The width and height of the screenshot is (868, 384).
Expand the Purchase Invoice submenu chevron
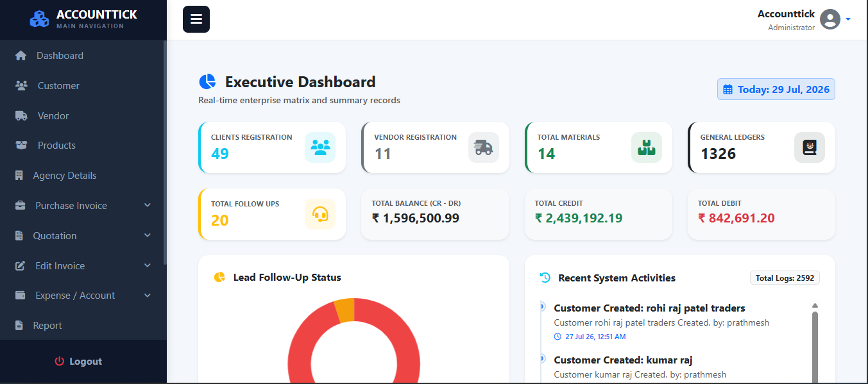pyautogui.click(x=148, y=206)
